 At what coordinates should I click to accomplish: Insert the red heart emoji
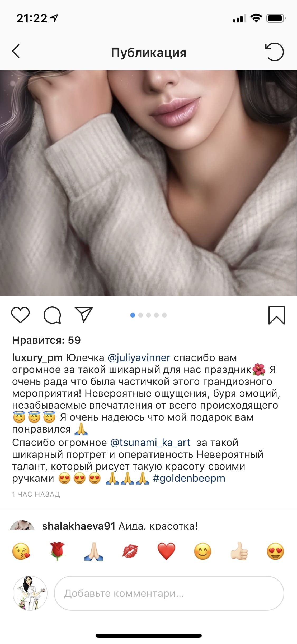166,551
